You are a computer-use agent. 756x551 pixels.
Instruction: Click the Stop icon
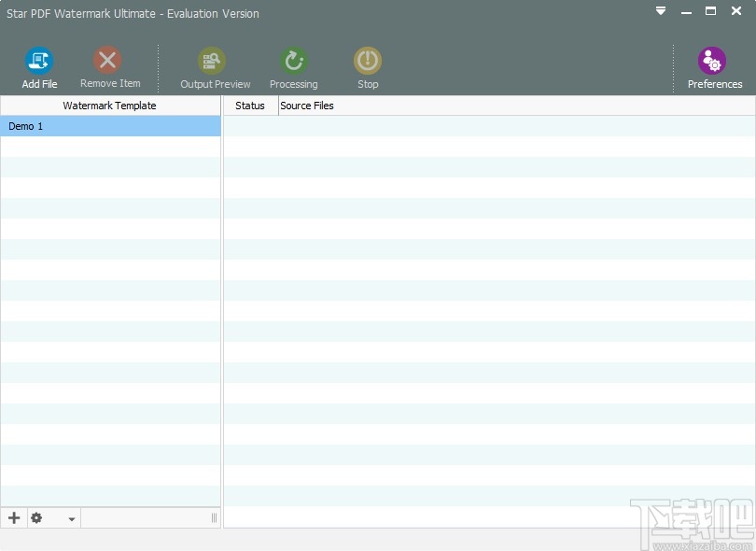368,61
